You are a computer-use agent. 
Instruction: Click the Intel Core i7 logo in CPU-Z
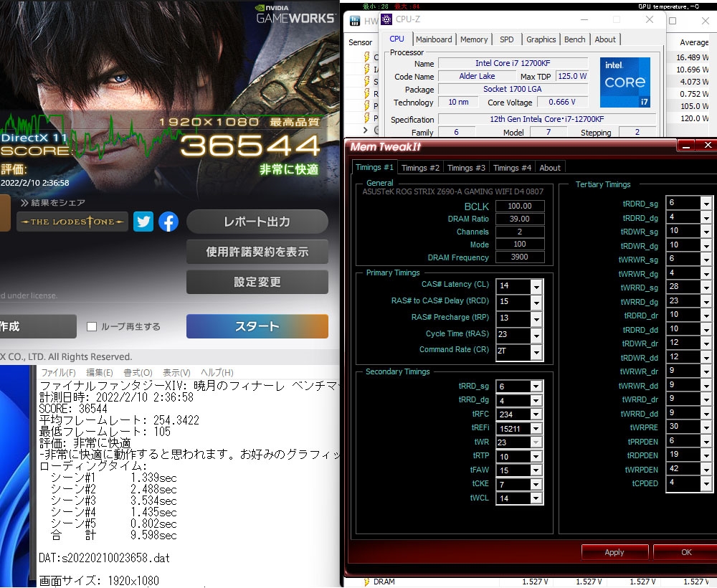tap(625, 82)
